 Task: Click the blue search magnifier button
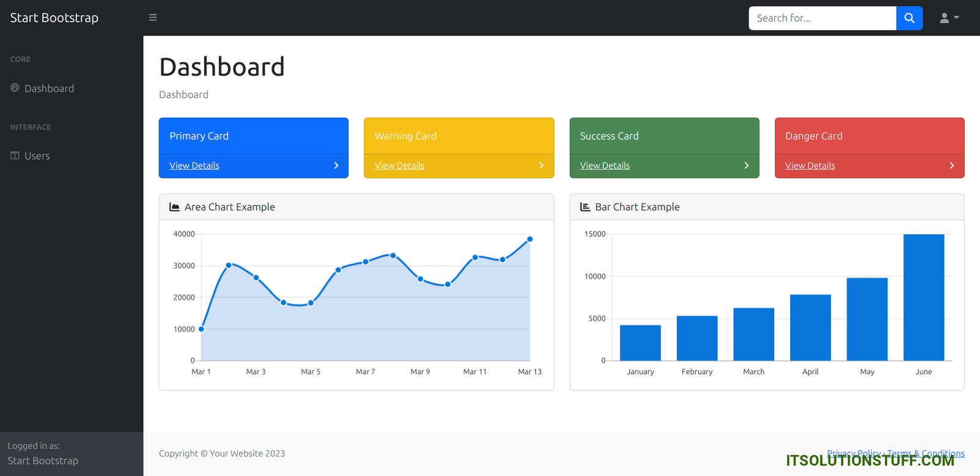point(909,18)
